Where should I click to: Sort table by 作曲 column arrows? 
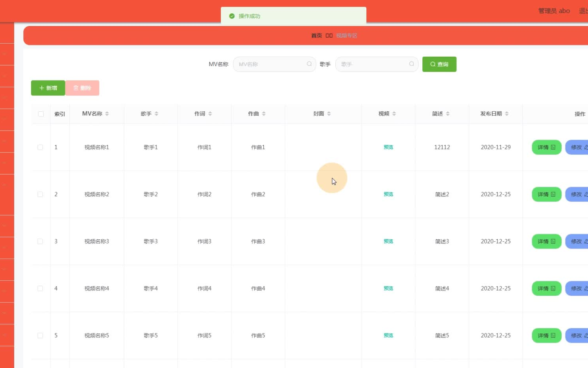(x=264, y=114)
